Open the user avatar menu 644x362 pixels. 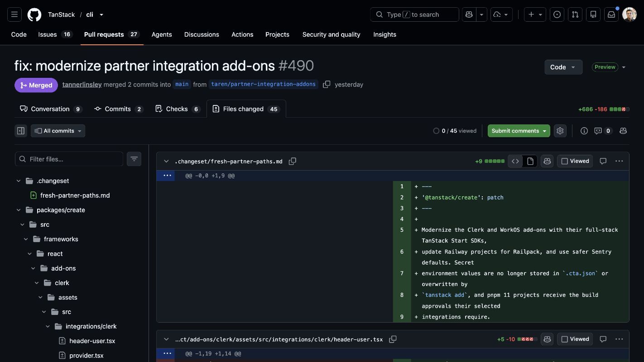coord(630,14)
